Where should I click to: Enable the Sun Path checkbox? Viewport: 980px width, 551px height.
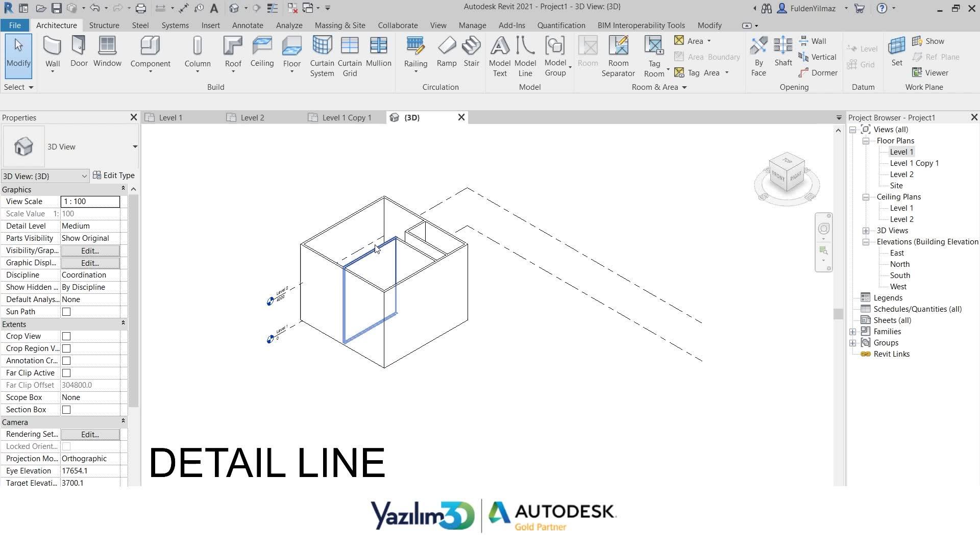tap(66, 312)
